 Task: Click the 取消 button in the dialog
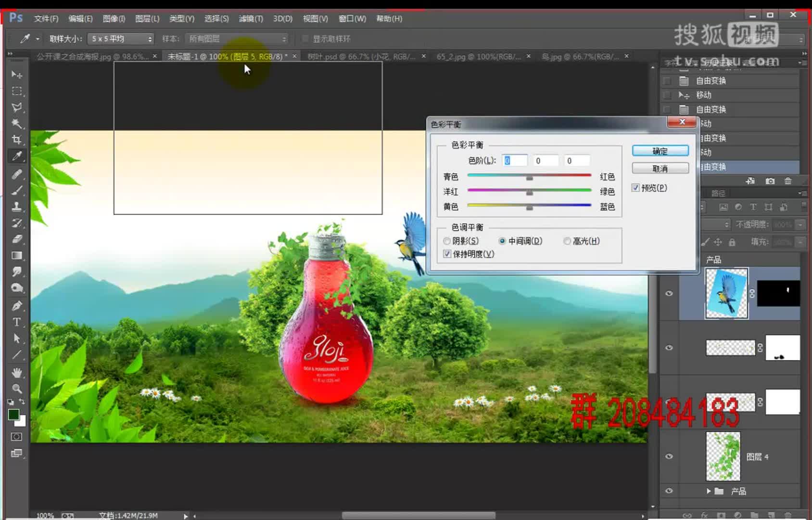tap(660, 168)
